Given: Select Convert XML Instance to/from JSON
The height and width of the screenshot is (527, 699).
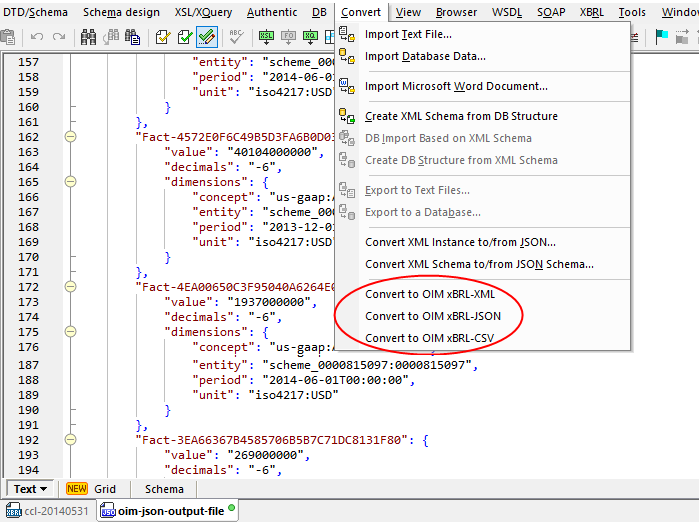Looking at the screenshot, I should pyautogui.click(x=460, y=242).
